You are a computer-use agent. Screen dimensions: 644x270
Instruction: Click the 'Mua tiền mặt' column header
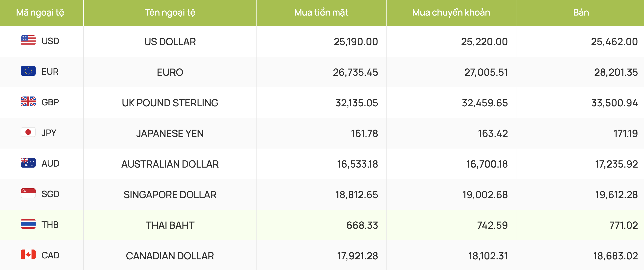[321, 13]
